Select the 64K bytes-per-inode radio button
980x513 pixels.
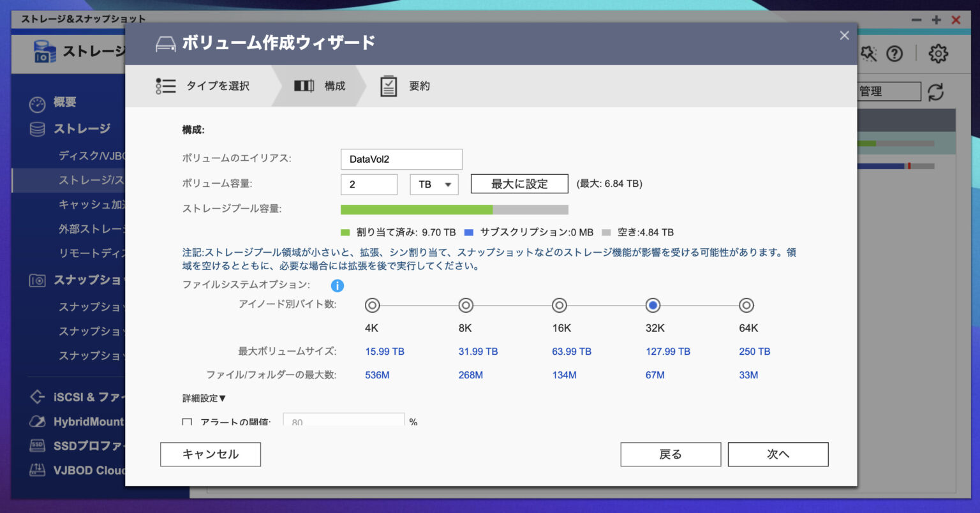click(x=746, y=305)
